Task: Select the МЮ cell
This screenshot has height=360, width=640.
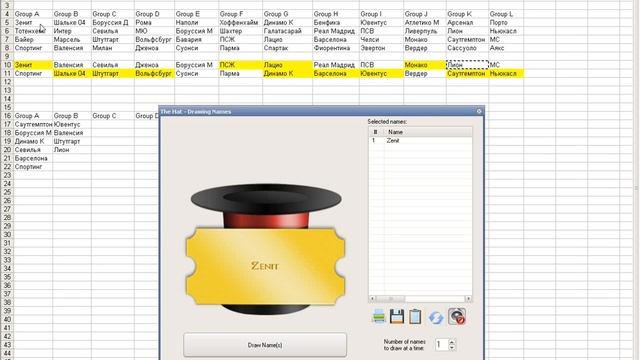Action: (154, 31)
